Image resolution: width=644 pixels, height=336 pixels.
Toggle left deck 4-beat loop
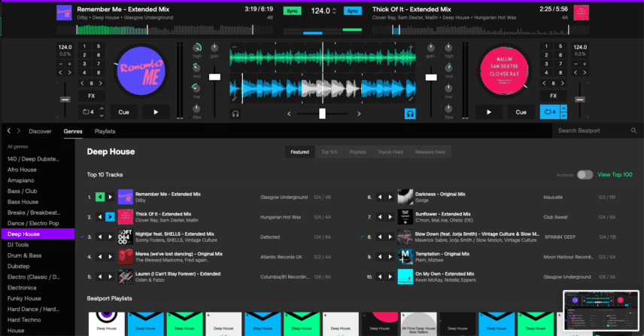tap(88, 111)
